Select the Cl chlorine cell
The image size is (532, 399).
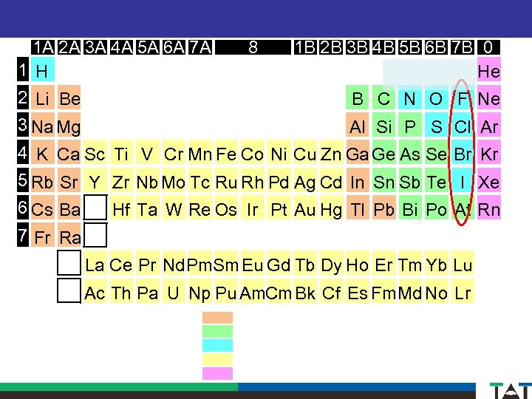click(x=463, y=125)
